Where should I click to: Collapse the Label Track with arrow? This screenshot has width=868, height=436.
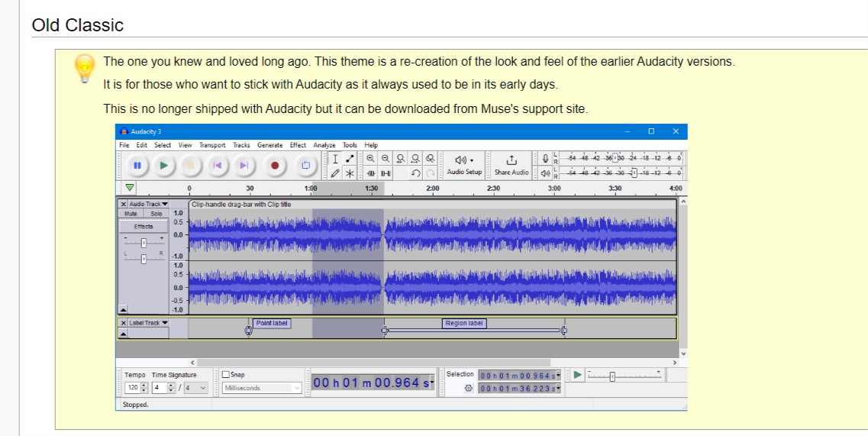click(x=124, y=334)
